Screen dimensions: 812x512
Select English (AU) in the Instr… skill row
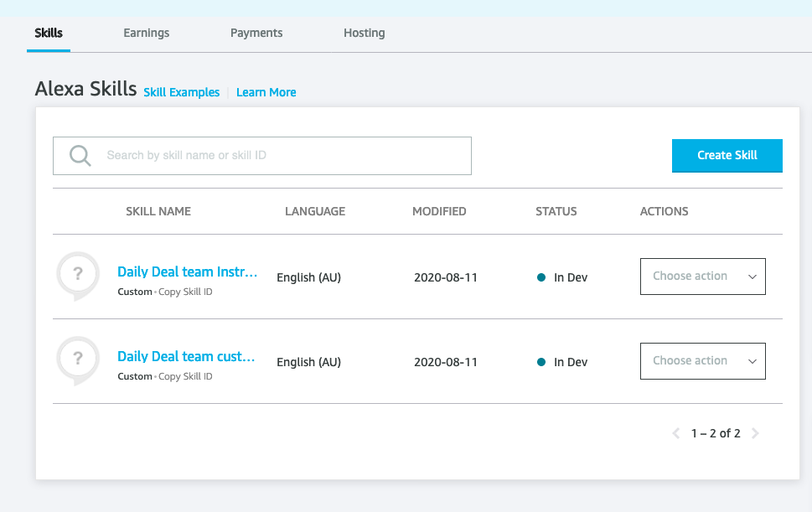click(308, 277)
